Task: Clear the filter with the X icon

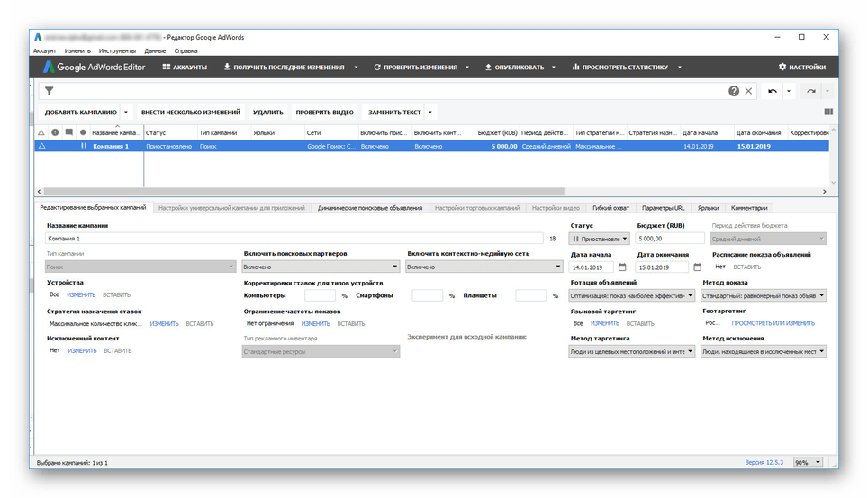Action: (x=748, y=91)
